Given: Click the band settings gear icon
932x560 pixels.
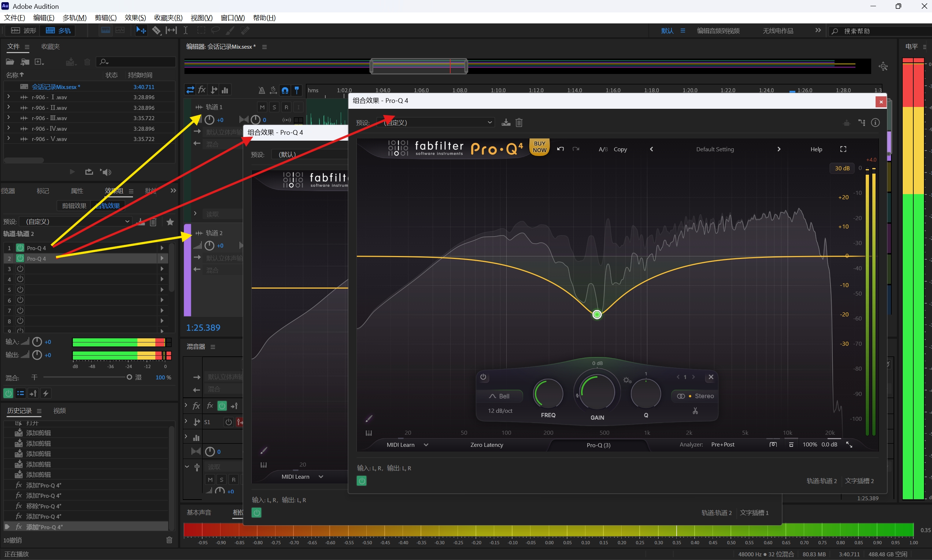Looking at the screenshot, I should (x=627, y=380).
